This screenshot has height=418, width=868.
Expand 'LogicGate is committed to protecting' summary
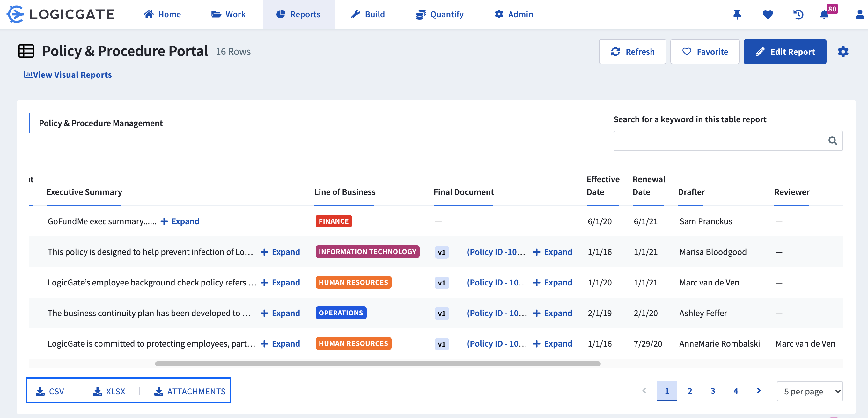[x=280, y=344]
